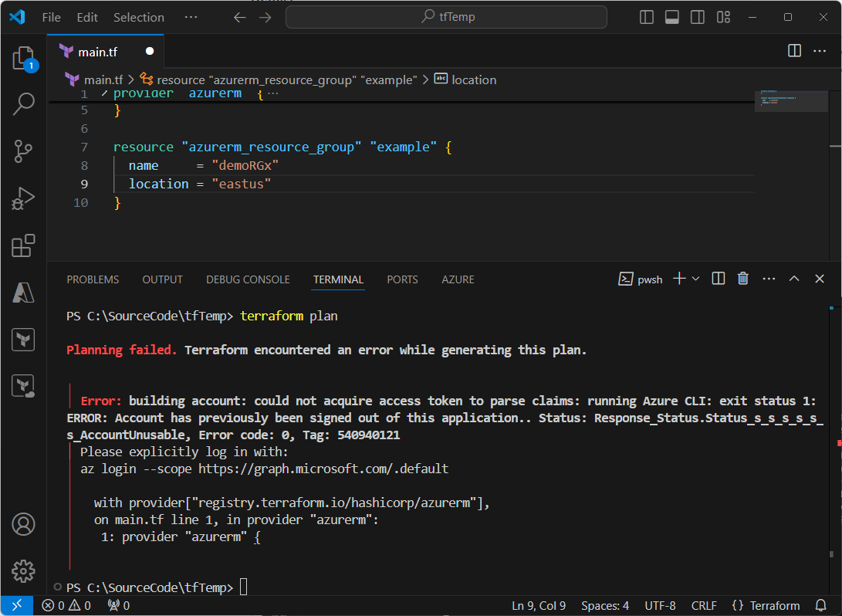Viewport: 842px width, 616px height.
Task: Expand the folded provider azurerm block
Action: pos(104,93)
